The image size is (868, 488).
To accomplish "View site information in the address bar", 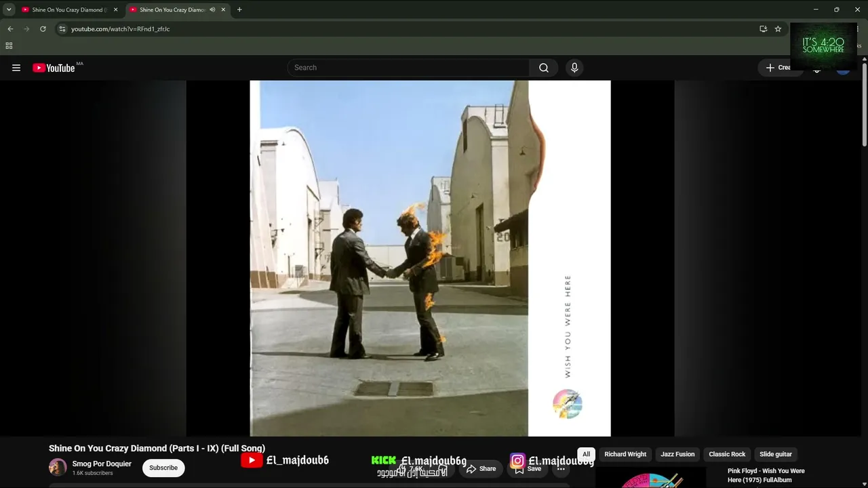I will [62, 29].
